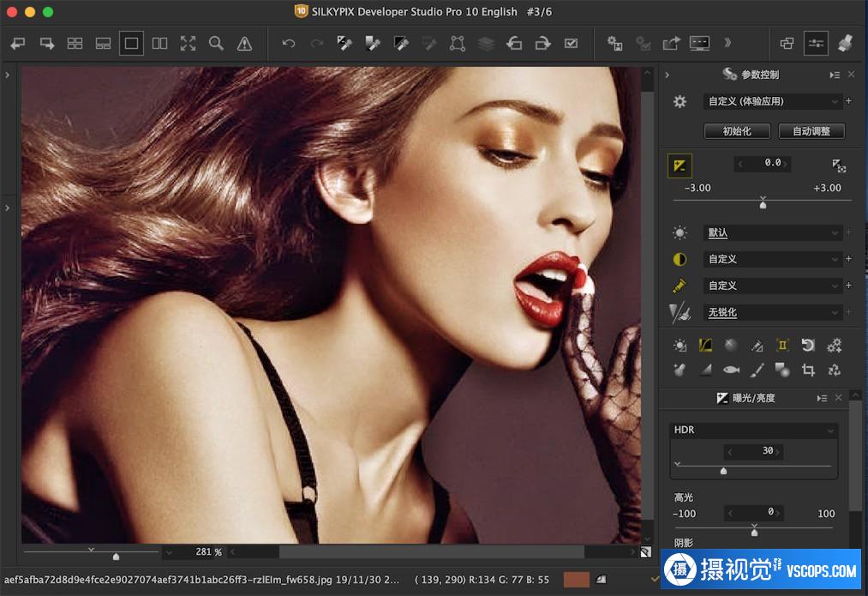Screen dimensions: 868x596
Task: Add color taste via plus button
Action: (848, 286)
